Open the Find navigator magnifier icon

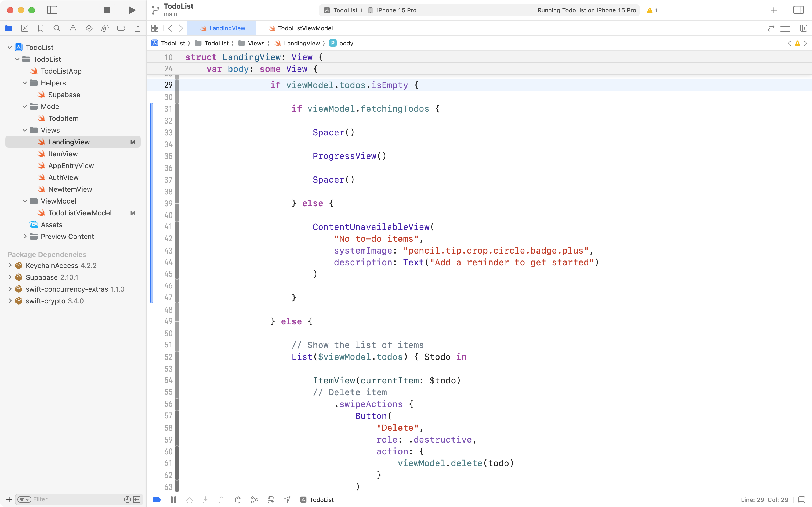(x=57, y=28)
